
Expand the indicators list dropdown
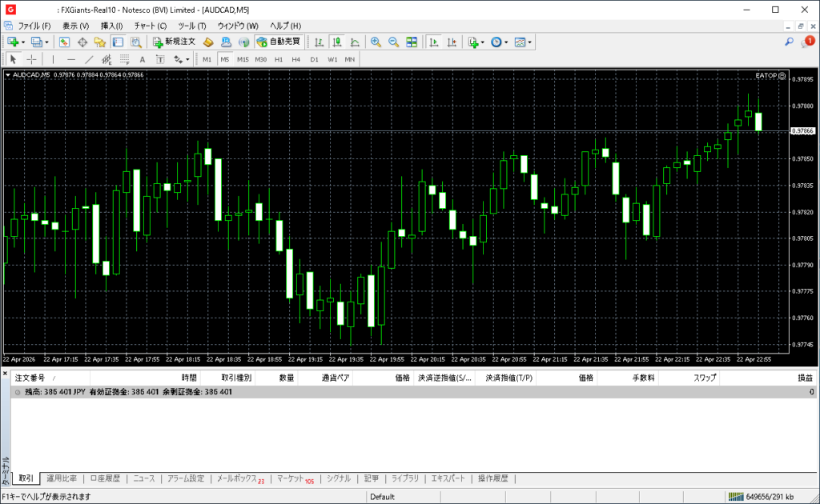click(x=476, y=42)
